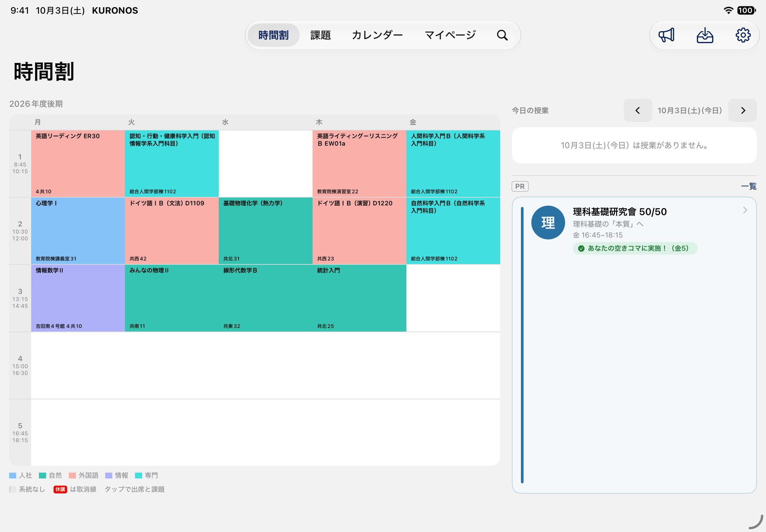The height and width of the screenshot is (532, 766).
Task: Go to previous day arrow
Action: pyautogui.click(x=638, y=110)
